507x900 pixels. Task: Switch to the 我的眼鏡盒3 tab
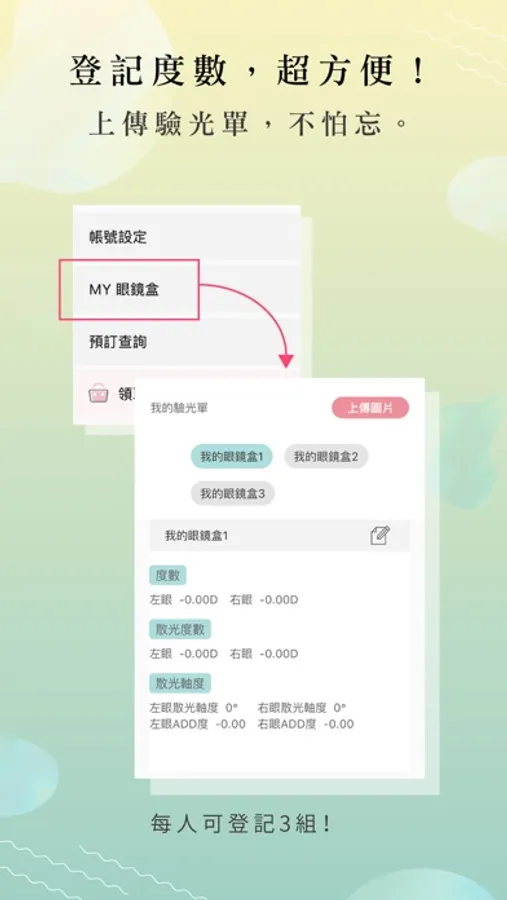pos(233,494)
